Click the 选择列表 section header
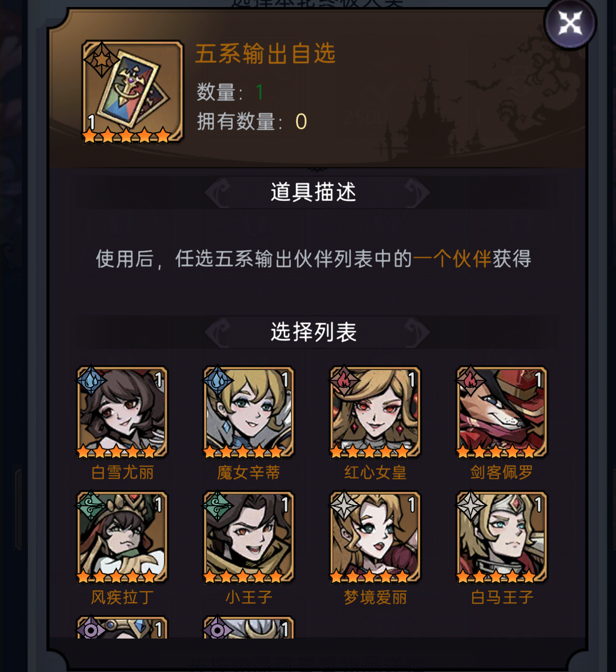The width and height of the screenshot is (616, 672). tap(313, 332)
